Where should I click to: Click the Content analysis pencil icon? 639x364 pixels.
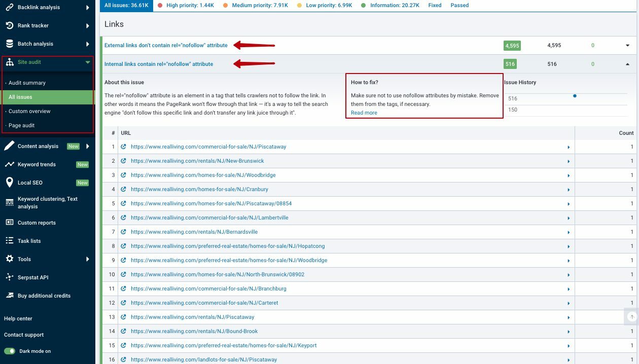click(9, 146)
